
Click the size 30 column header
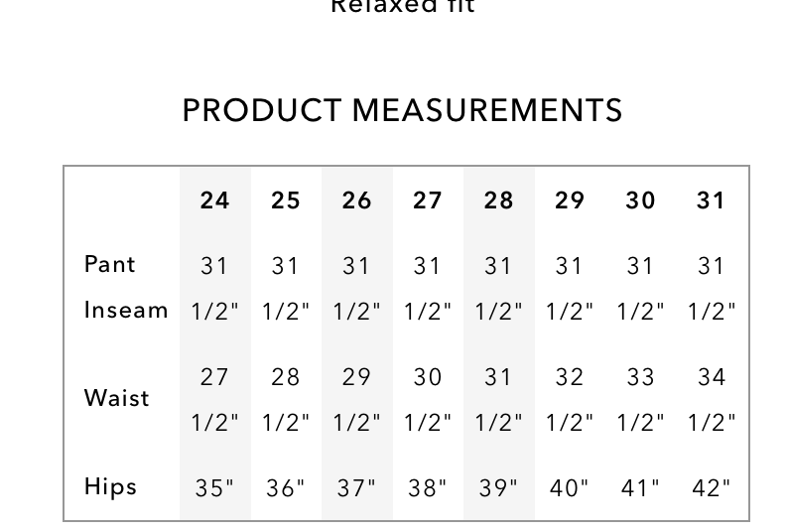point(641,200)
